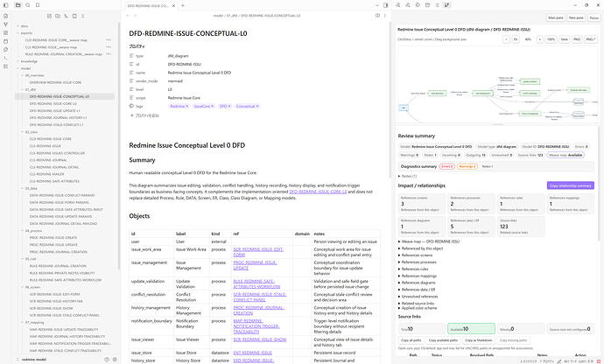Click the quick switcher icon atop left ribbon
The height and width of the screenshot is (364, 604).
[5, 16]
